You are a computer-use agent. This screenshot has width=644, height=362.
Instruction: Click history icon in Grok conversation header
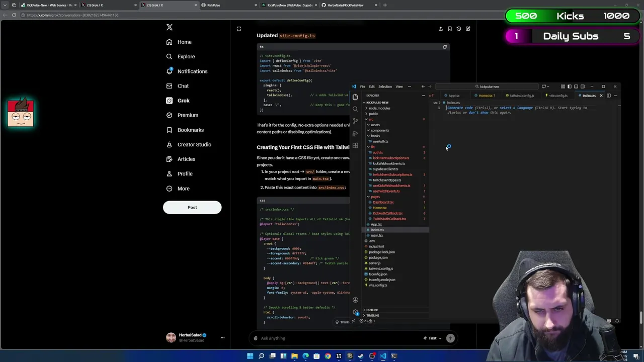(x=459, y=29)
